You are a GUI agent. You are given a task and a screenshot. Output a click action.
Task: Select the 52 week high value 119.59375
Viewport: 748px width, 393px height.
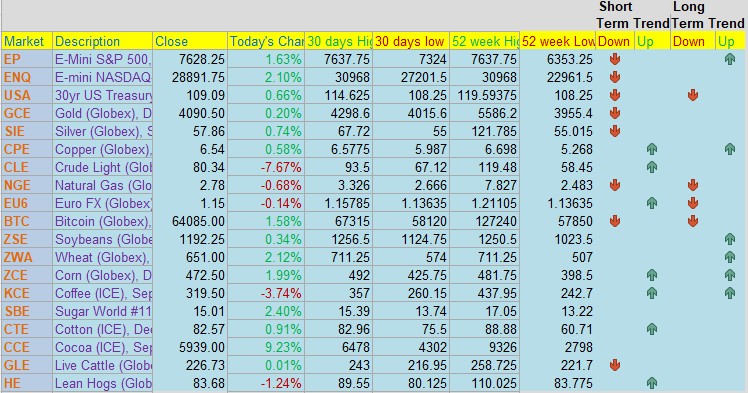coord(485,95)
